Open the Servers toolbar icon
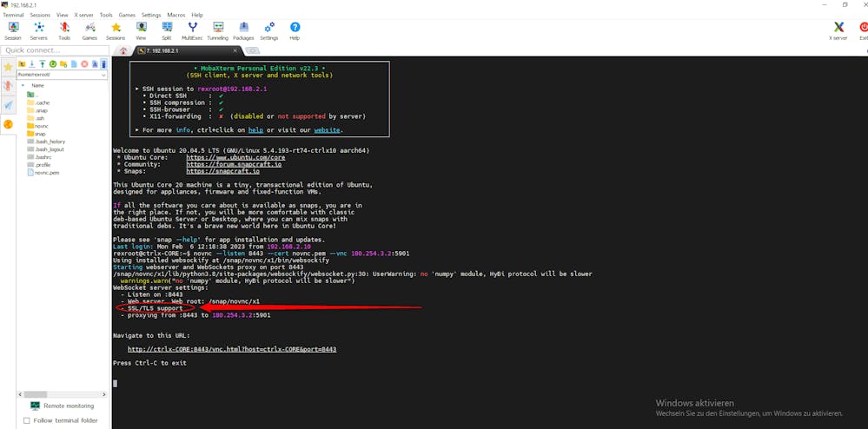868x429 pixels. 39,31
